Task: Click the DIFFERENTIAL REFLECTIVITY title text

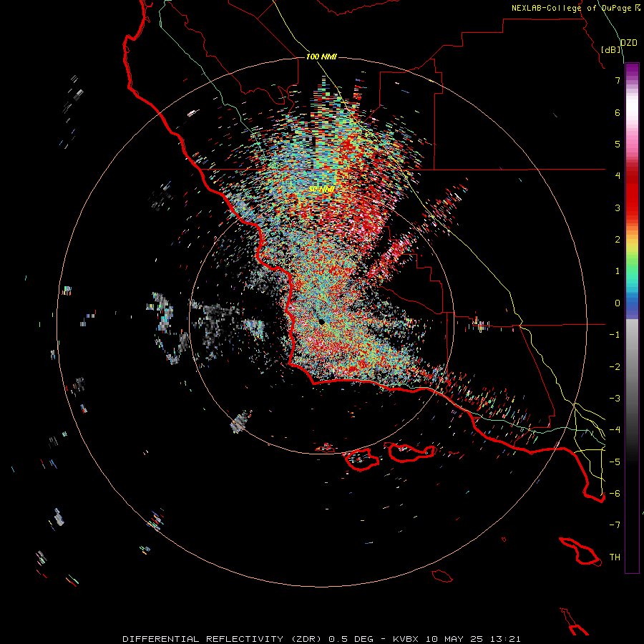Action: pos(203,639)
